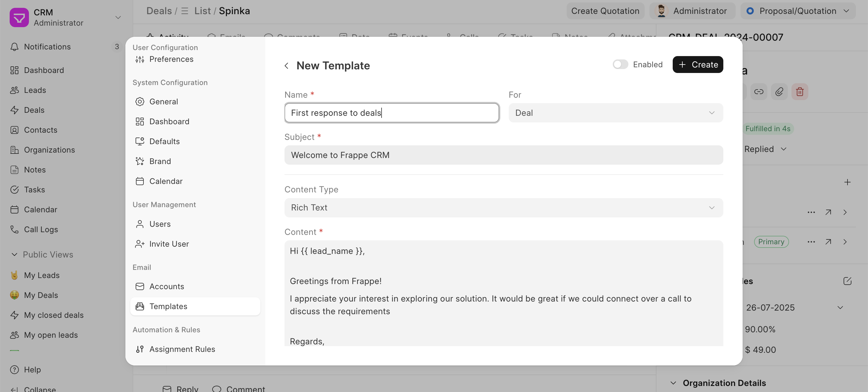Click the link icon near attachment

click(x=759, y=92)
